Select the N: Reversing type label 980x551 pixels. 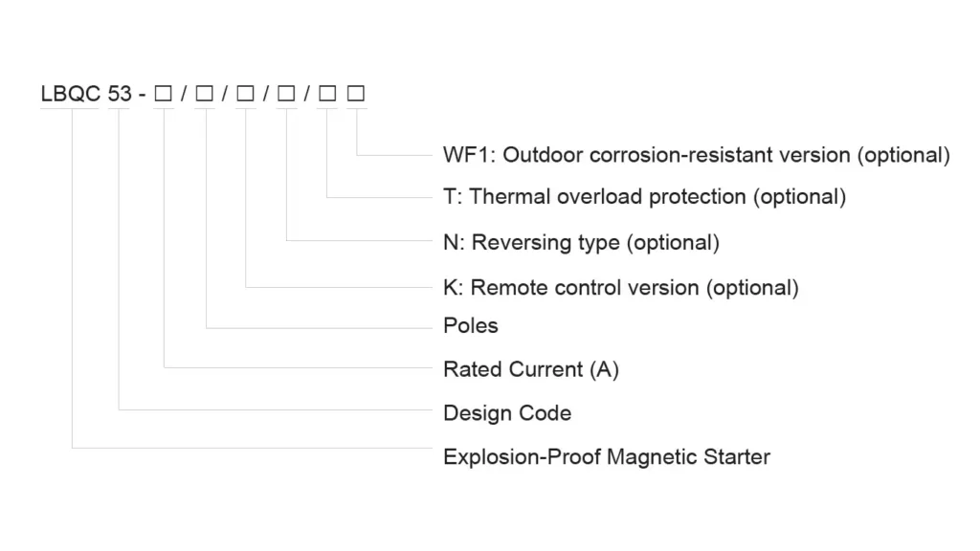581,242
